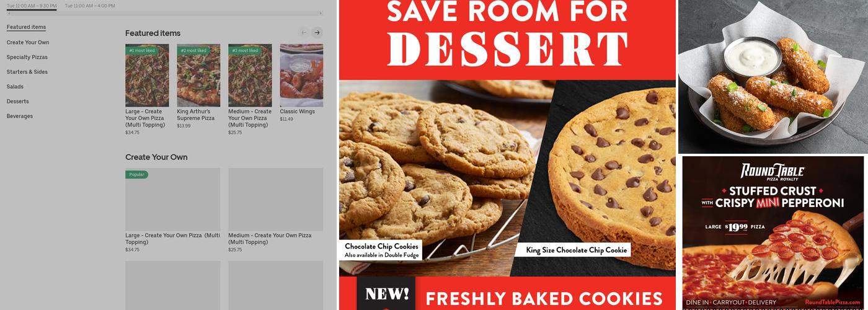Select Specialty Pizzas in sidebar
The width and height of the screenshot is (868, 310).
pos(27,57)
